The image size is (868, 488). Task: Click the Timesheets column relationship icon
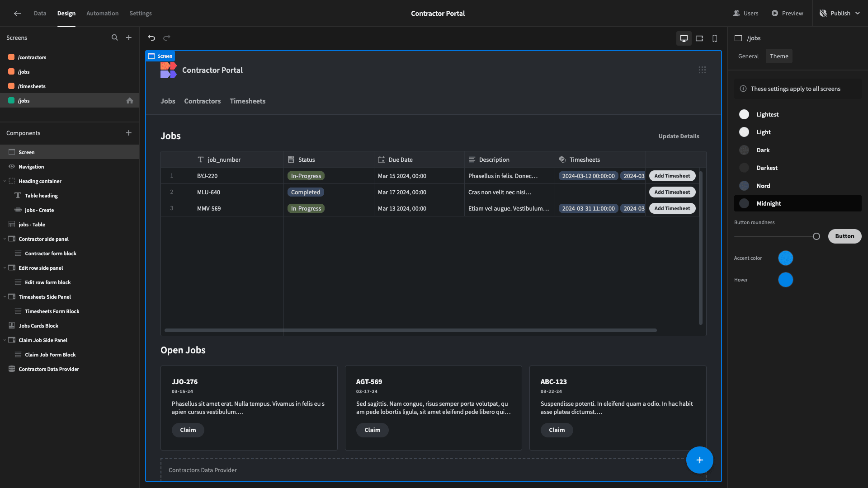(562, 160)
